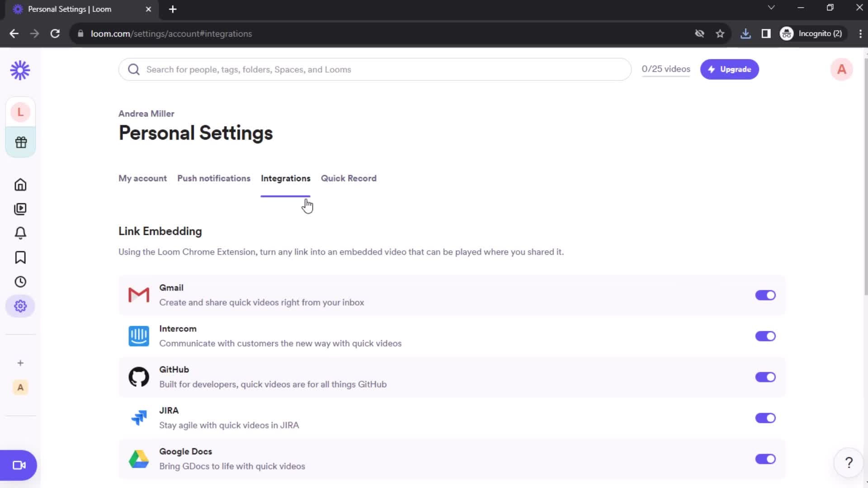868x488 pixels.
Task: Click the Andrea Miller name text
Action: coord(146,114)
